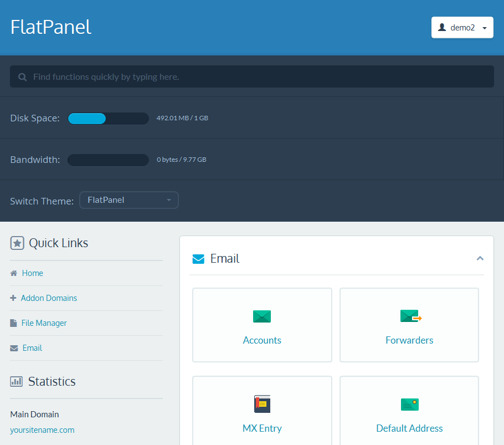The height and width of the screenshot is (445, 504).
Task: Click the magnifier search icon
Action: click(22, 77)
